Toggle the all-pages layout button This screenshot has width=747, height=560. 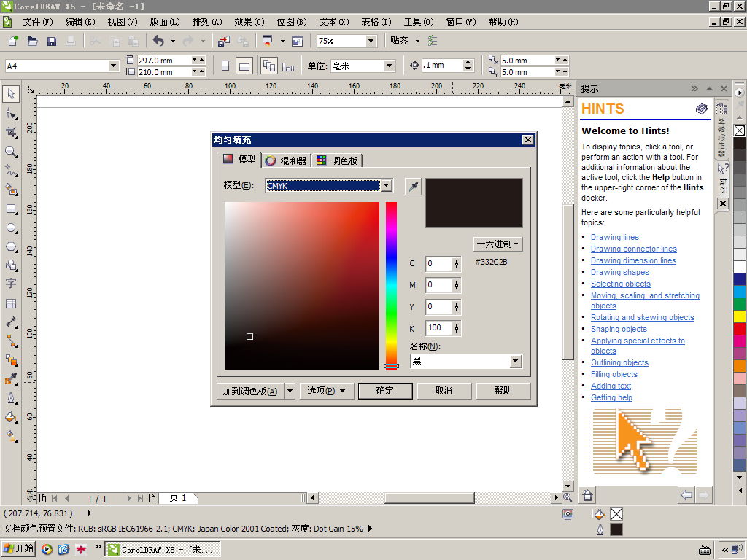pos(269,66)
